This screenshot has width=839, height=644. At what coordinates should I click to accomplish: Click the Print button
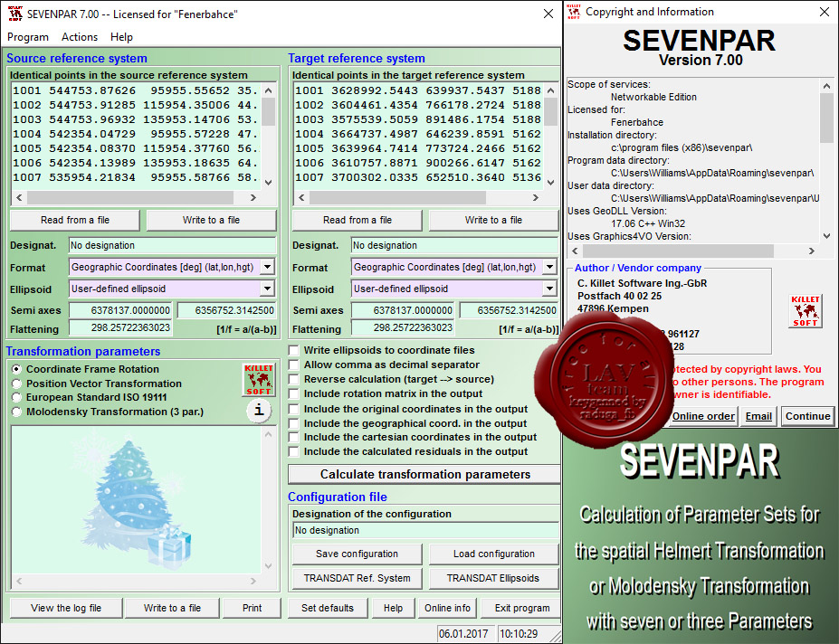click(x=252, y=608)
